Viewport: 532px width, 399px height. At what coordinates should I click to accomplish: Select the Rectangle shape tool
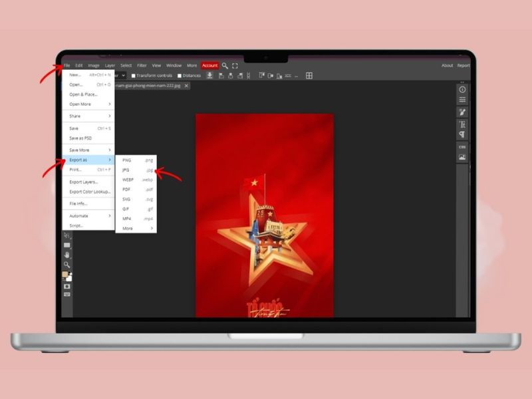[67, 245]
